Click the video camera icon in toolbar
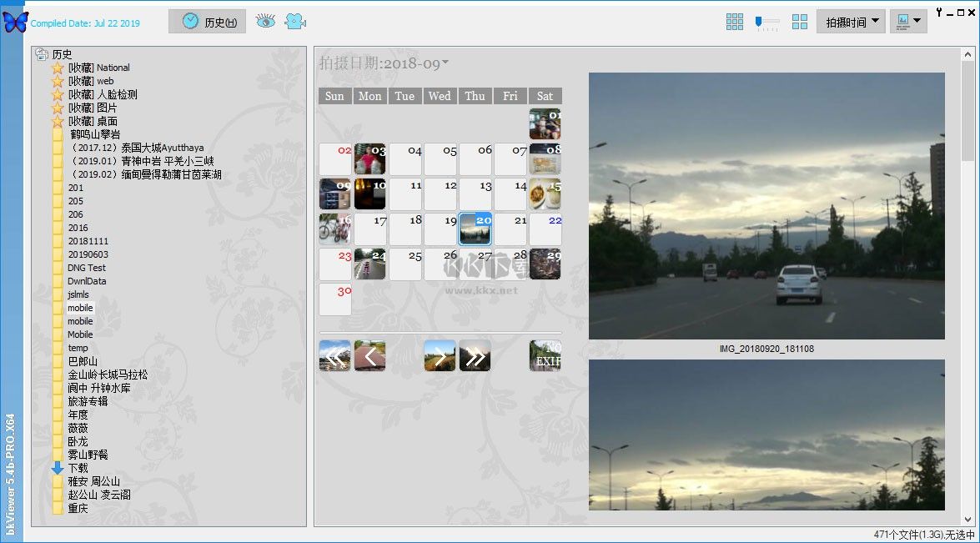980x543 pixels. [295, 22]
